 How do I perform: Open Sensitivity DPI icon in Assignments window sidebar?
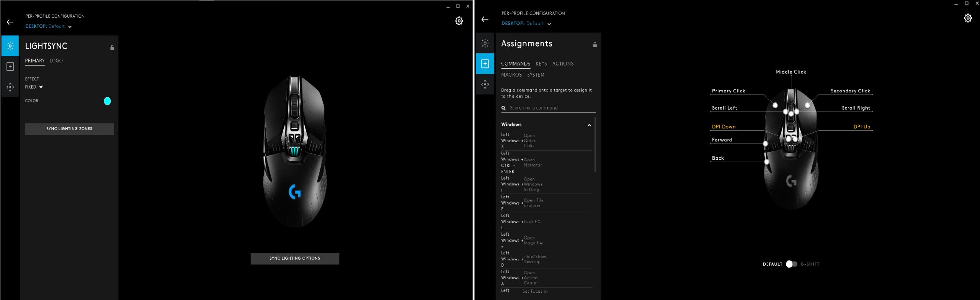point(485,84)
